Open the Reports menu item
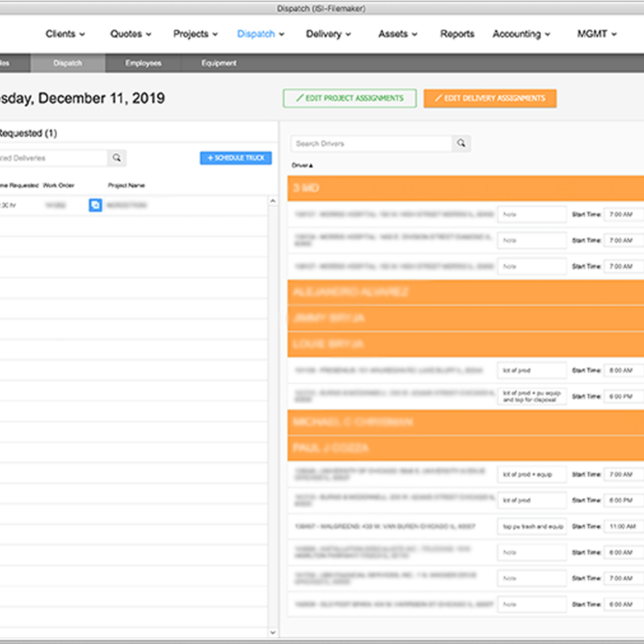This screenshot has width=644, height=644. (457, 34)
